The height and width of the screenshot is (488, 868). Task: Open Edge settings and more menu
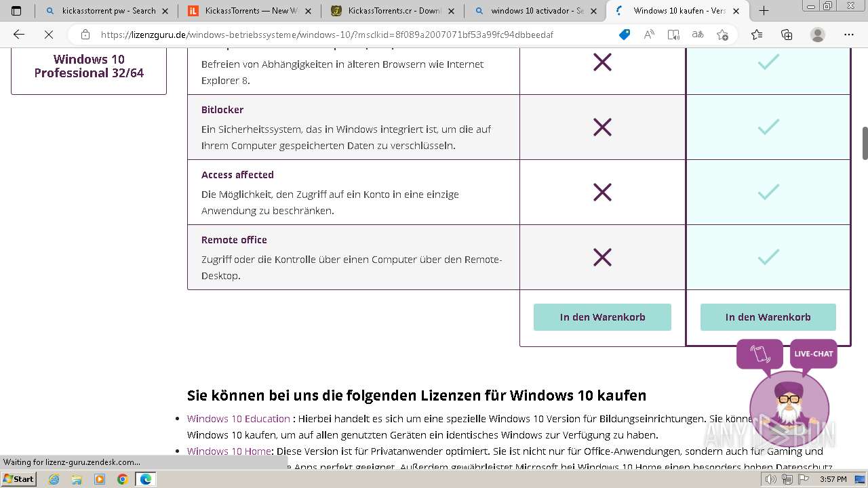(x=849, y=35)
